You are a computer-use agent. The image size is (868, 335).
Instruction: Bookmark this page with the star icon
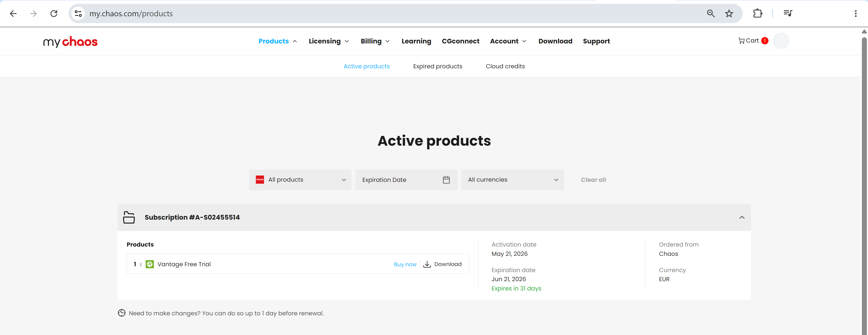729,14
